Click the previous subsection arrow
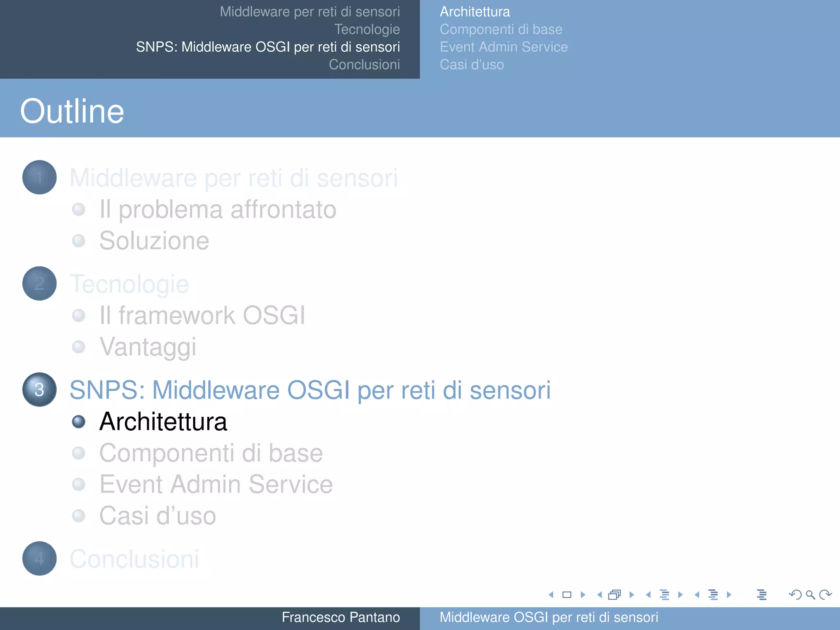The height and width of the screenshot is (630, 840). tap(648, 594)
